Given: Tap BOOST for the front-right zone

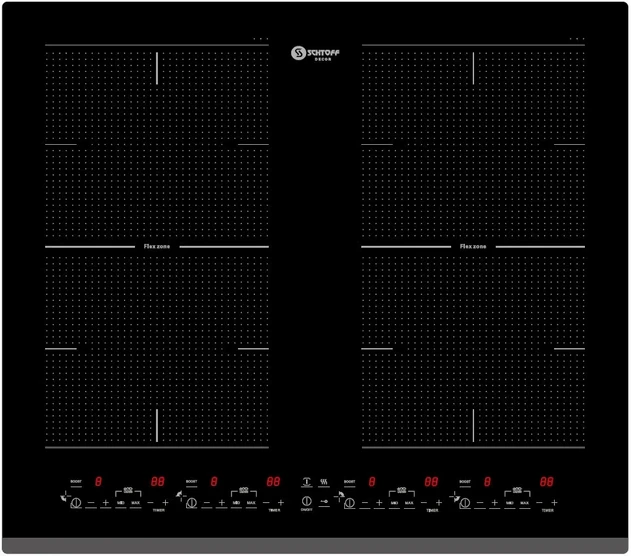Looking at the screenshot, I should (x=465, y=482).
